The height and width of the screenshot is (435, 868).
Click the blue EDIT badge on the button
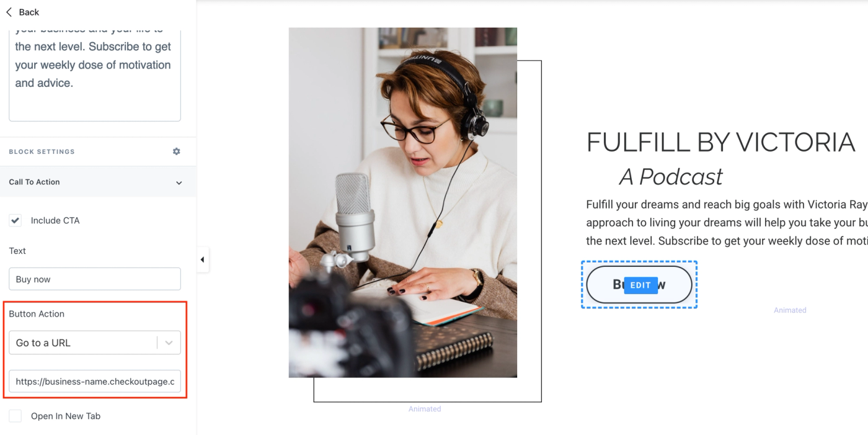point(640,285)
